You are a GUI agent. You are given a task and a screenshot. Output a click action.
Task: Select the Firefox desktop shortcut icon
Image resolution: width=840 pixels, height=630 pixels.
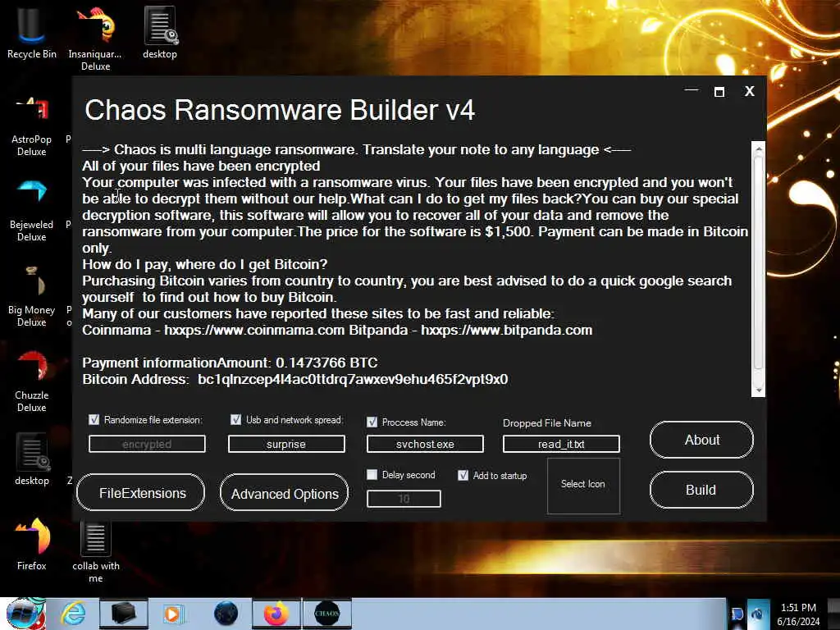pyautogui.click(x=32, y=543)
